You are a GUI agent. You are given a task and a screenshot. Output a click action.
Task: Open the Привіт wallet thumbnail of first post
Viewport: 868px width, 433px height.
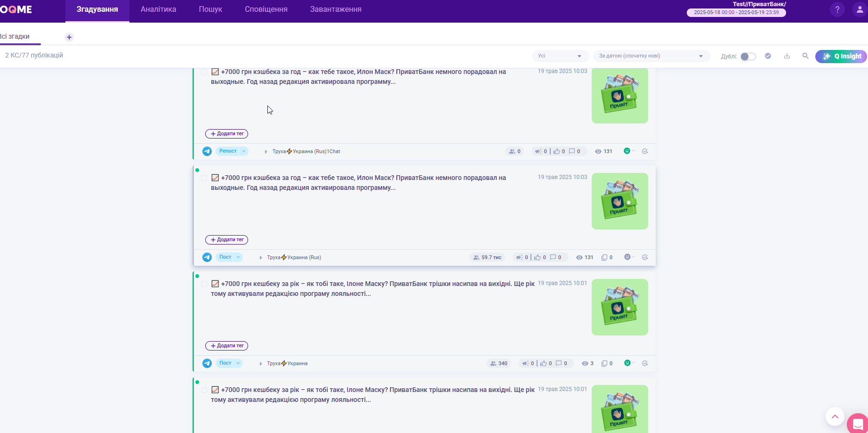click(x=620, y=96)
